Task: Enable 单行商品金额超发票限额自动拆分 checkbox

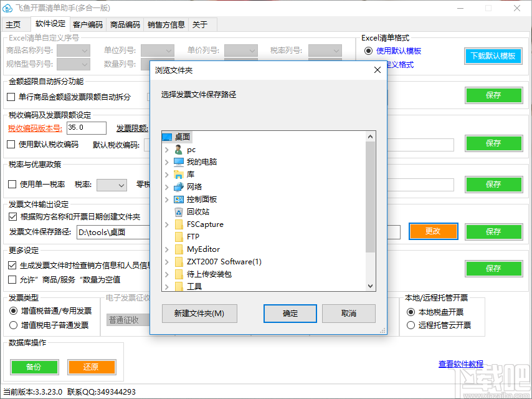Action: click(x=11, y=96)
